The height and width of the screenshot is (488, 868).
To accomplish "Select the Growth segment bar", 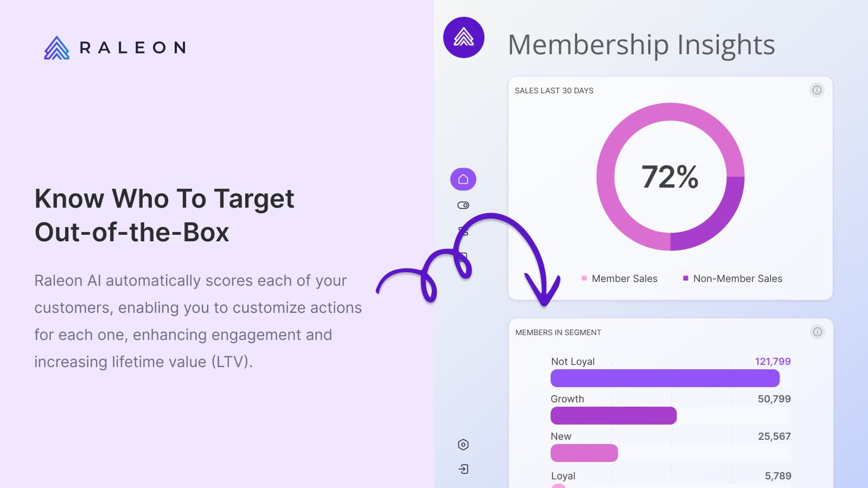I will tap(613, 415).
